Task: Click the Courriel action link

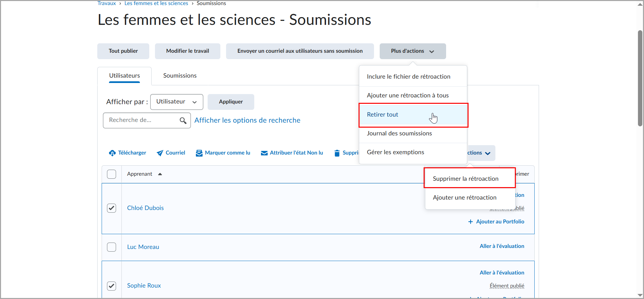Action: point(171,153)
